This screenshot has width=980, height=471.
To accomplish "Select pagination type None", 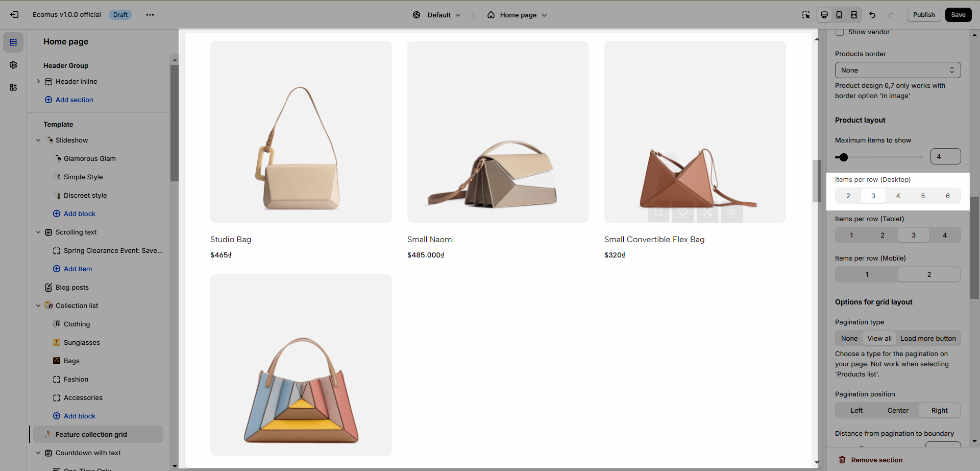I will pos(849,339).
